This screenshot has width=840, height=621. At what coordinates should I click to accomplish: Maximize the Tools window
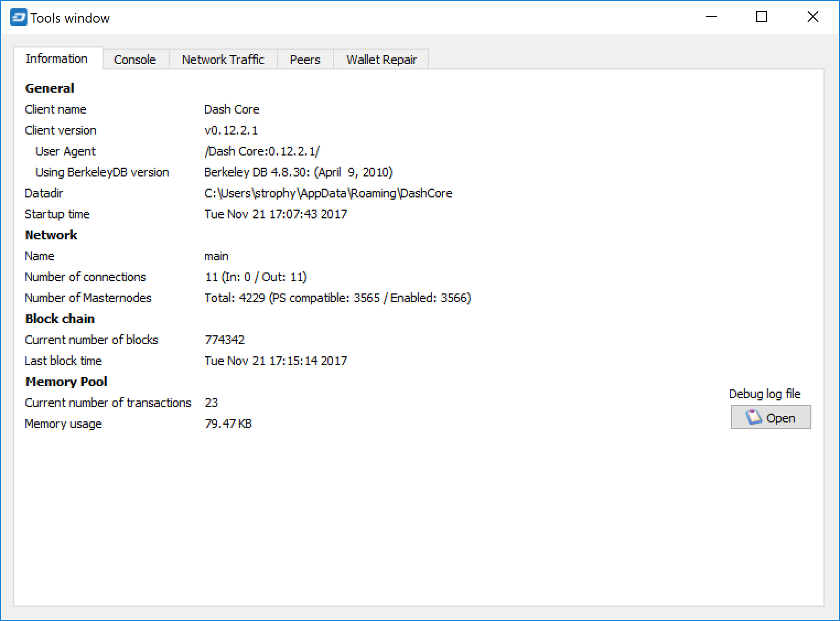(x=762, y=17)
